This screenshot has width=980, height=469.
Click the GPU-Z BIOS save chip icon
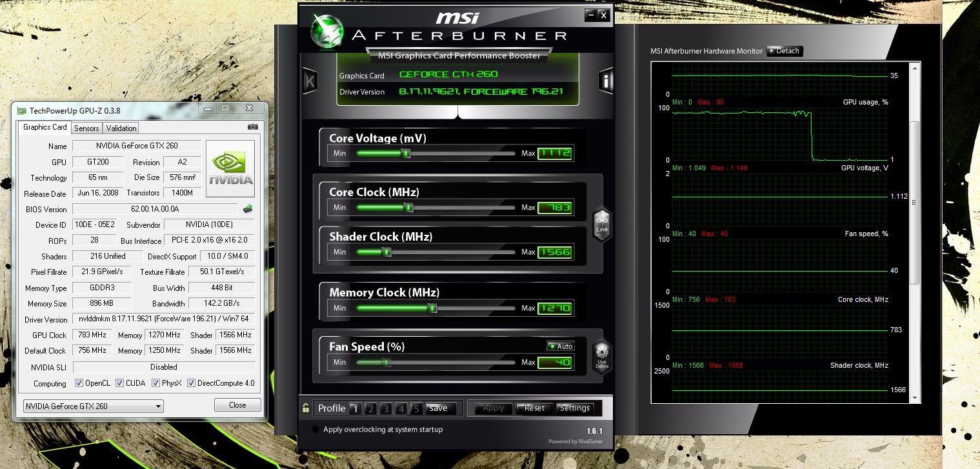pos(247,209)
